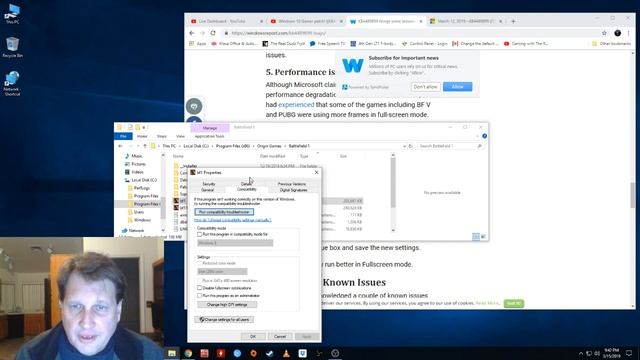This screenshot has height=360, width=640.
Task: Click Cancel in the Properties dialog
Action: point(280,337)
